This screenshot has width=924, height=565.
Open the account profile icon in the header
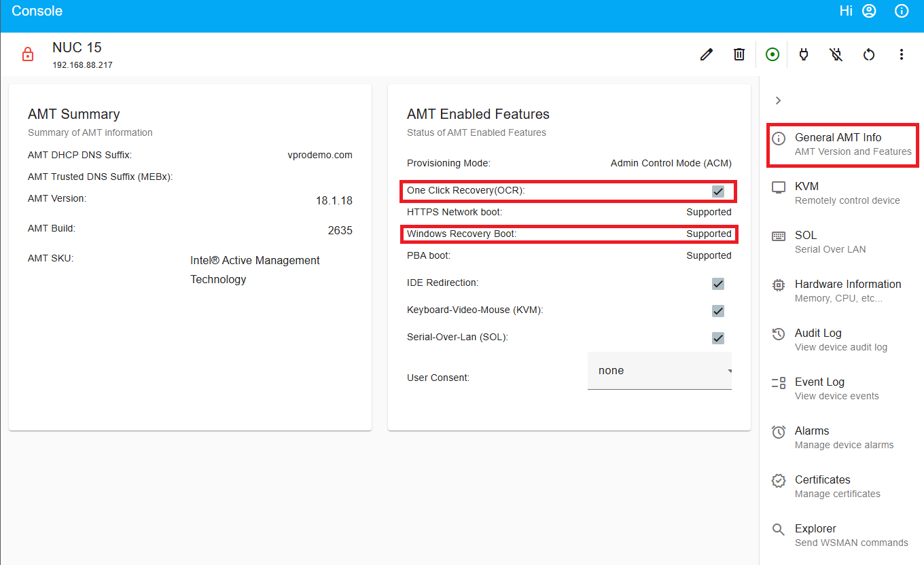869,11
